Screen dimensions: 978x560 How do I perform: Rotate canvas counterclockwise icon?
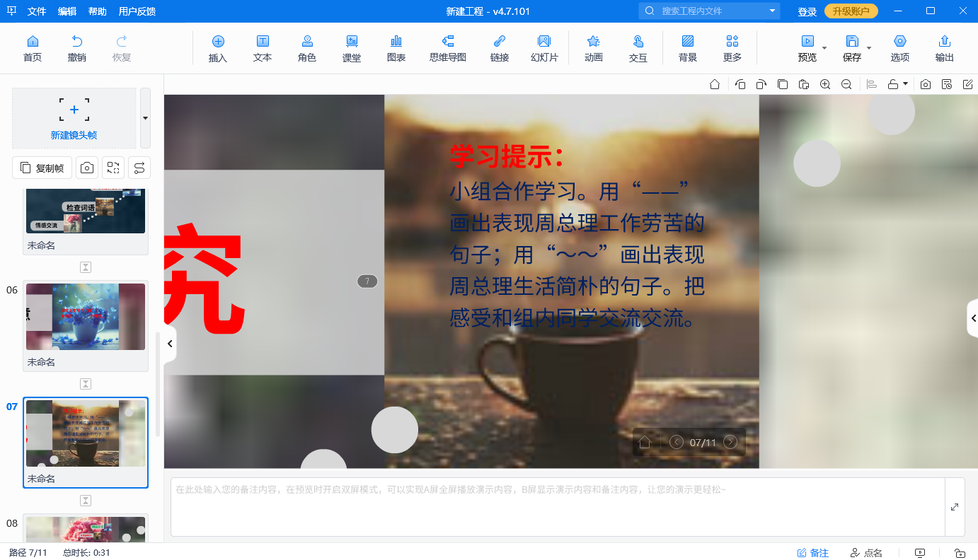(x=740, y=84)
